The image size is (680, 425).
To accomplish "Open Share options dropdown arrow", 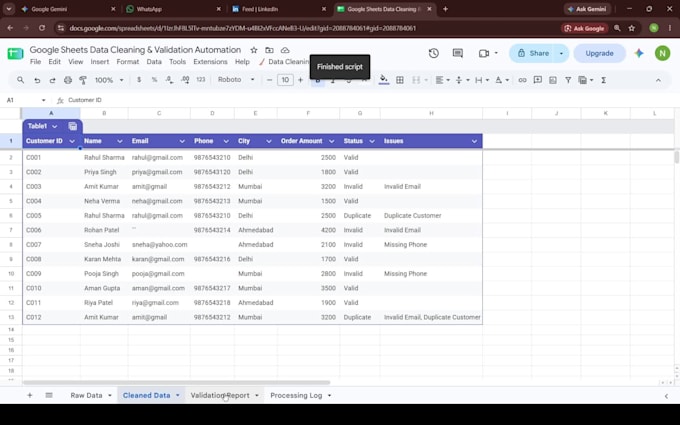I will [561, 53].
